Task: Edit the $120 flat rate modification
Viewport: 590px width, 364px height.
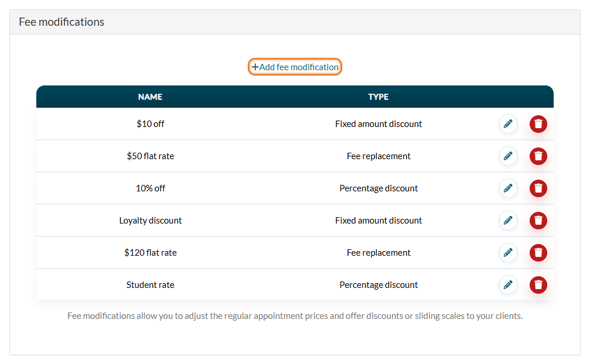Action: 508,252
